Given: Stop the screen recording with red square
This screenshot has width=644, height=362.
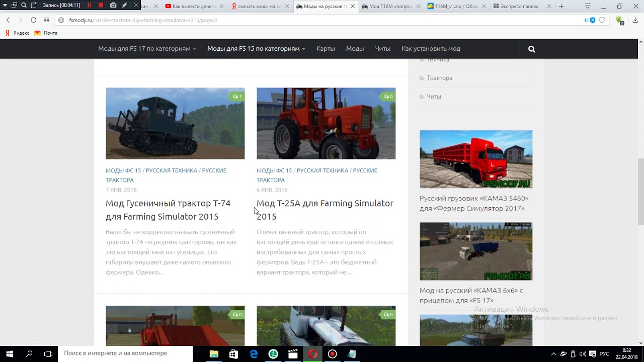Looking at the screenshot, I should tap(101, 5).
